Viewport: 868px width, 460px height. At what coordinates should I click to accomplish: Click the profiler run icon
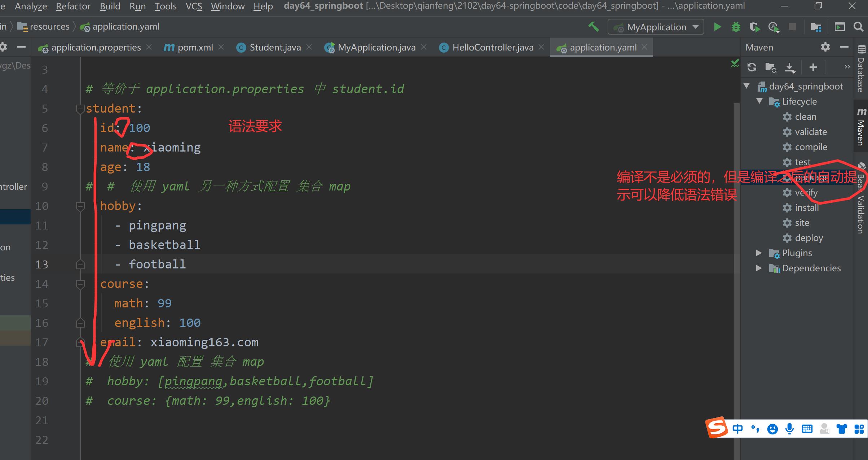(774, 27)
